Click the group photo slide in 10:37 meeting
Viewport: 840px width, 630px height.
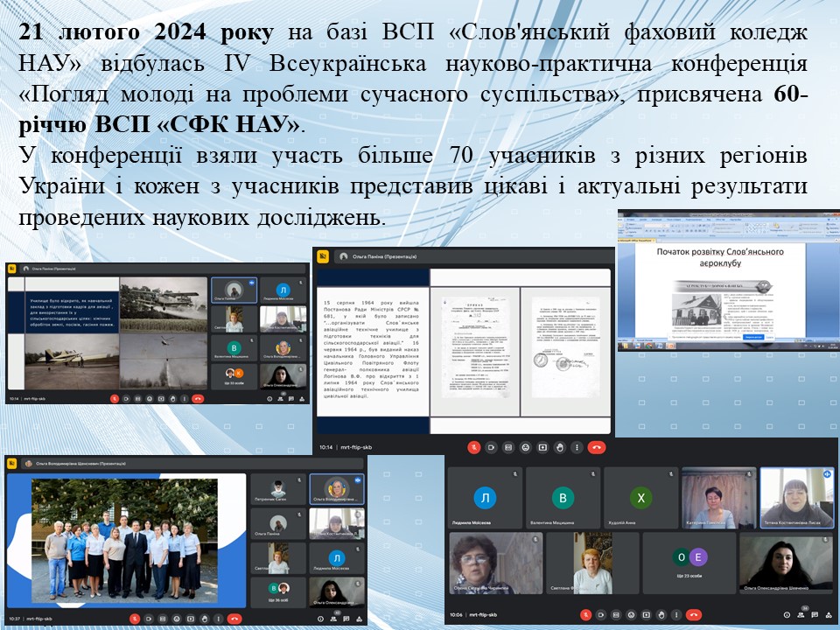125,541
